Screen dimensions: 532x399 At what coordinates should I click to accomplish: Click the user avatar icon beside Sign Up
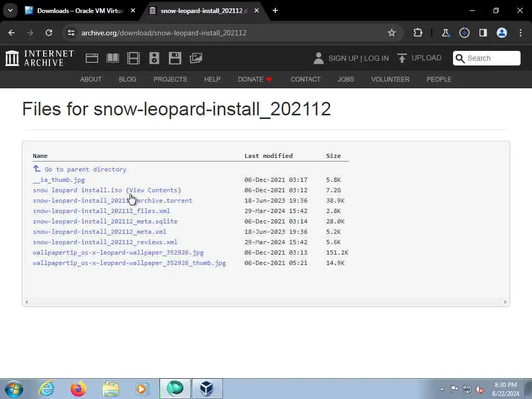[x=318, y=58]
